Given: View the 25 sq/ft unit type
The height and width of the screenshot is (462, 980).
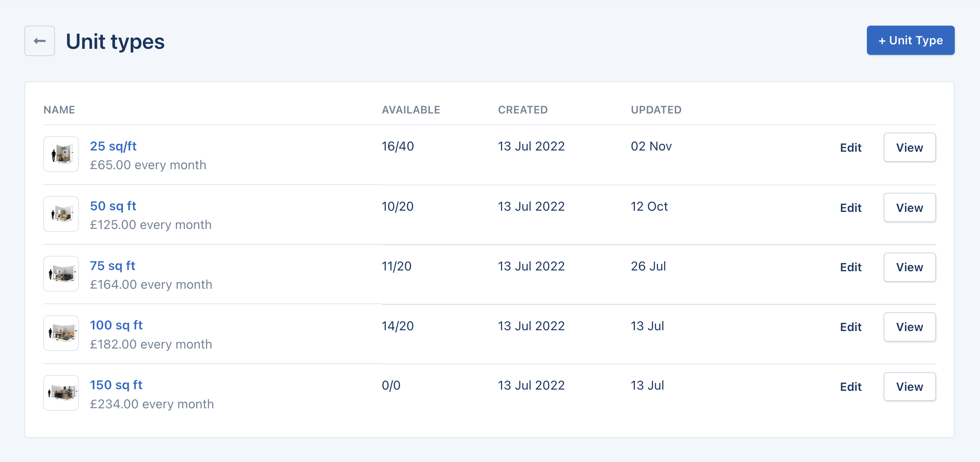Looking at the screenshot, I should tap(909, 148).
